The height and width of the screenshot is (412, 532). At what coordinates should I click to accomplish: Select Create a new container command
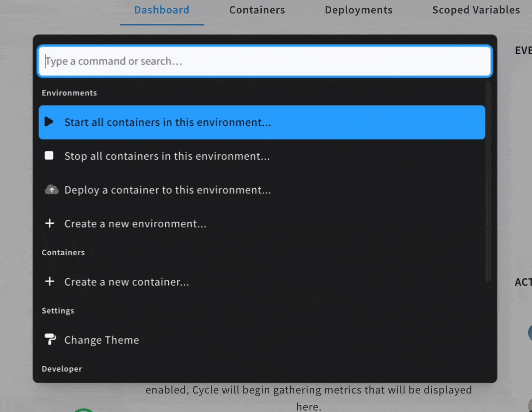click(126, 282)
